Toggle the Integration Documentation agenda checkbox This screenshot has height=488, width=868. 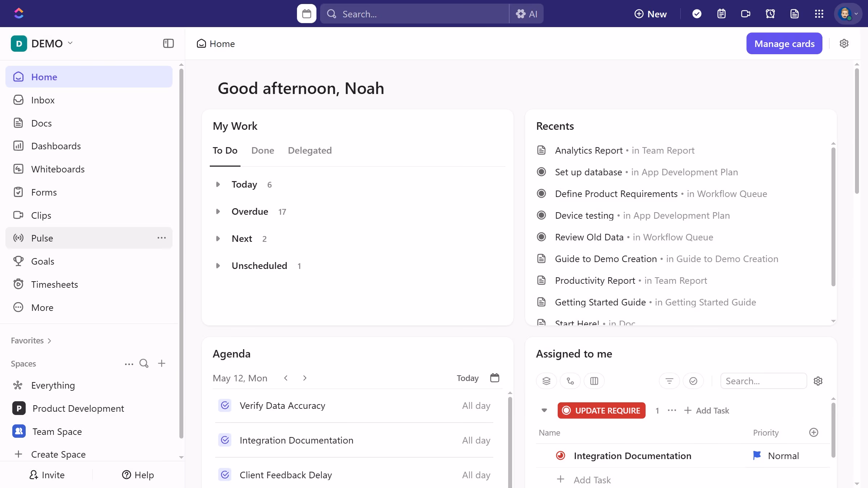[x=225, y=440]
